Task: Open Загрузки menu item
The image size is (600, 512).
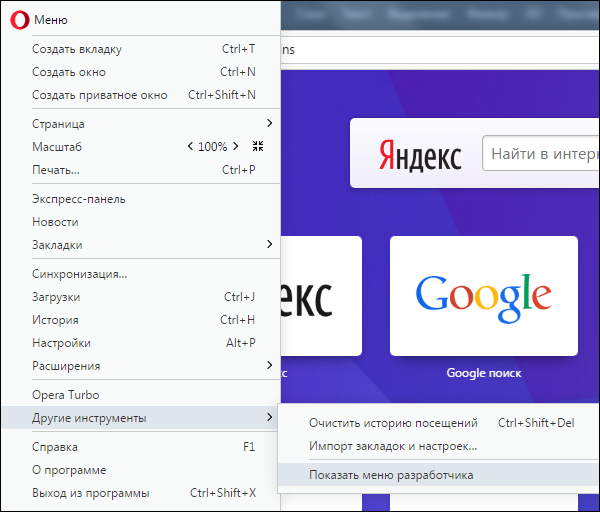Action: point(57,297)
